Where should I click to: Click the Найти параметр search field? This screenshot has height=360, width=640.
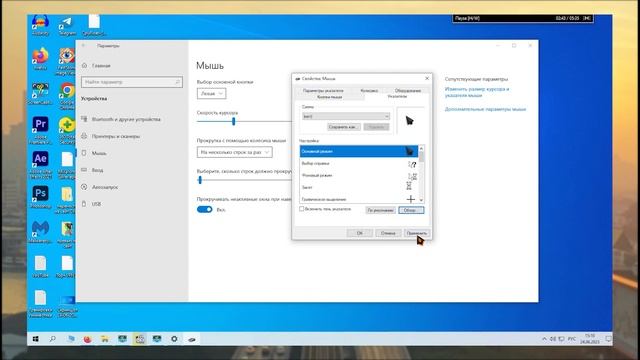pyautogui.click(x=131, y=82)
